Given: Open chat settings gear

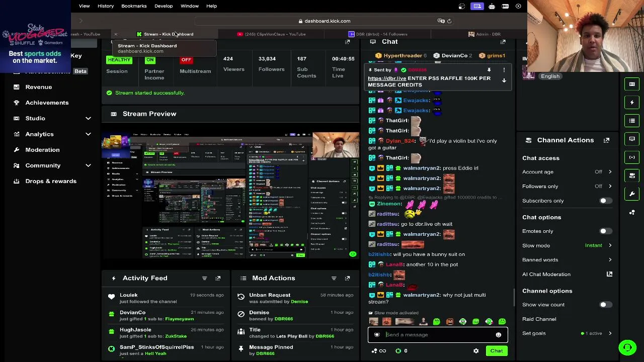Looking at the screenshot, I should (476, 351).
